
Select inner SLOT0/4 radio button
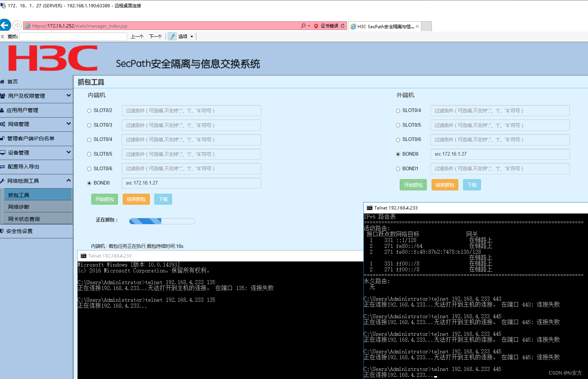[x=89, y=140]
